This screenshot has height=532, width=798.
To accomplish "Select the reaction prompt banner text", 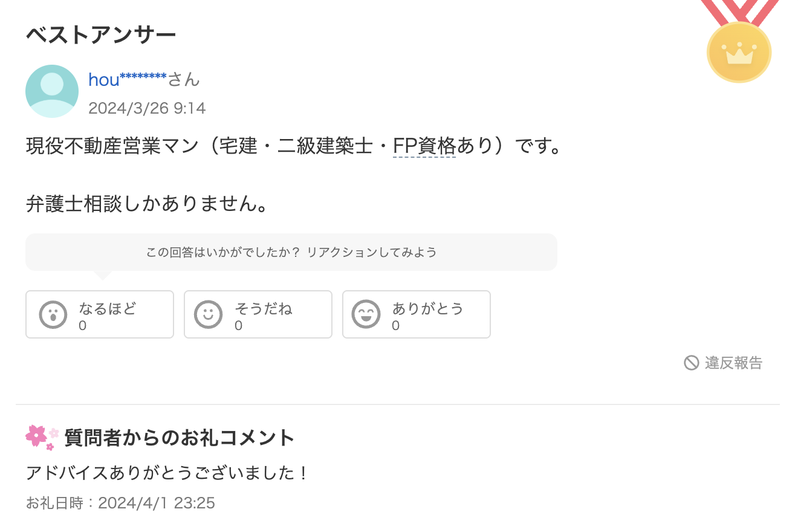I will [x=291, y=251].
